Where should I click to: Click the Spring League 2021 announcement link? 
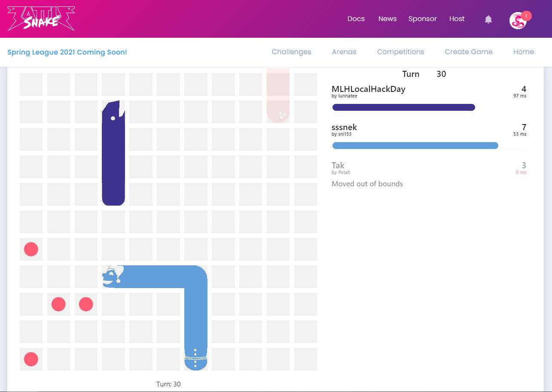(x=67, y=52)
